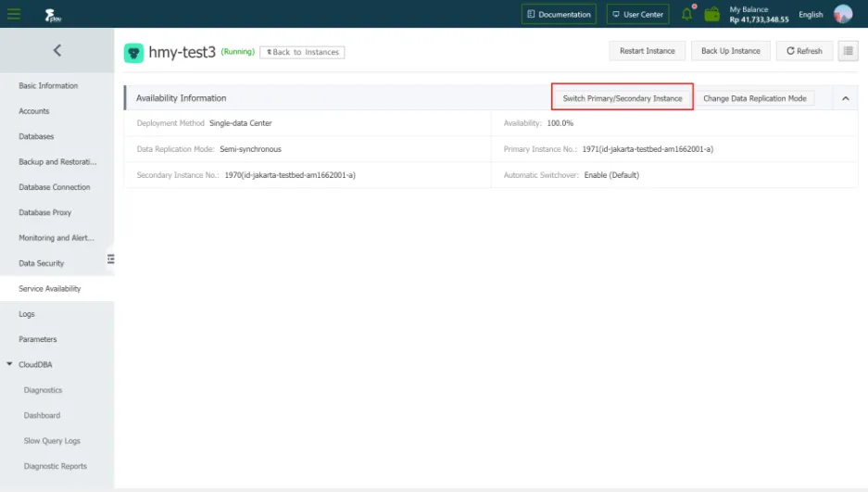Open Databases in sidebar
The width and height of the screenshot is (868, 492).
click(x=36, y=137)
